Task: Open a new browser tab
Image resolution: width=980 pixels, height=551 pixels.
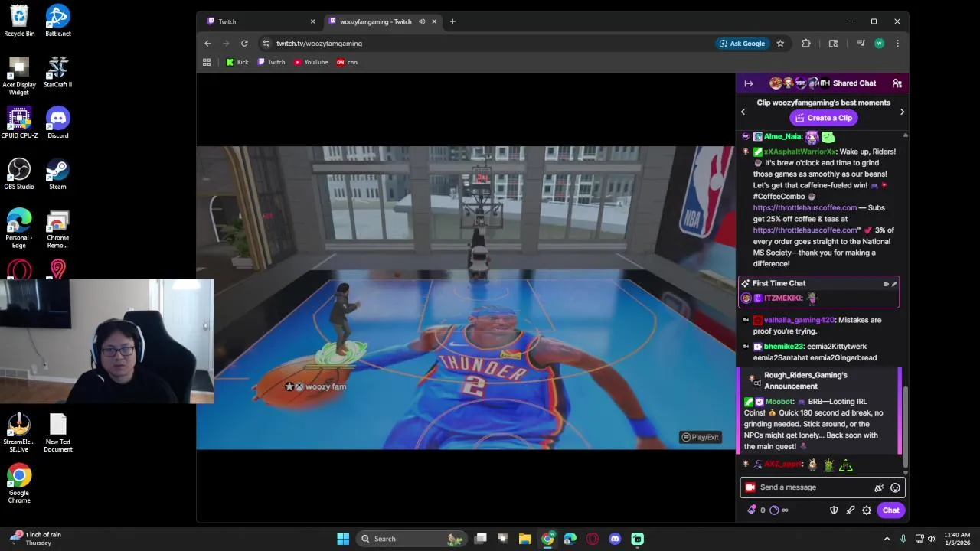Action: click(x=452, y=21)
